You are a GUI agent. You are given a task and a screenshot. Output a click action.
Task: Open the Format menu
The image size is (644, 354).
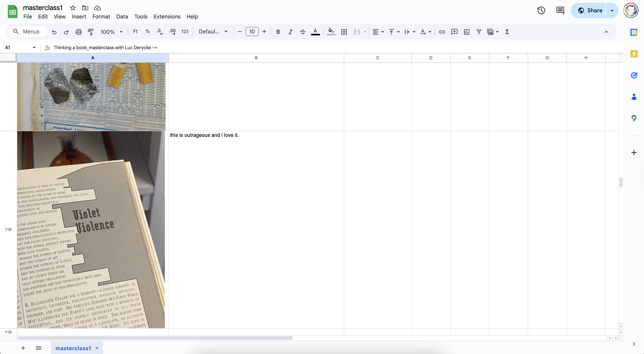click(x=101, y=17)
